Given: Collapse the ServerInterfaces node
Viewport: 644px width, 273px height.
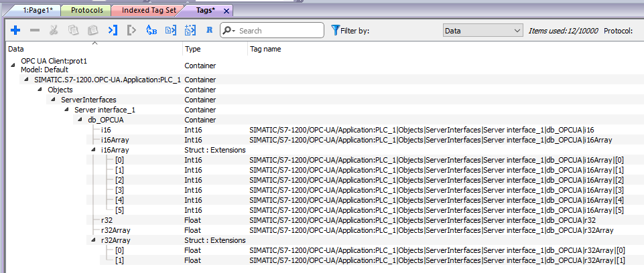Looking at the screenshot, I should coord(53,100).
